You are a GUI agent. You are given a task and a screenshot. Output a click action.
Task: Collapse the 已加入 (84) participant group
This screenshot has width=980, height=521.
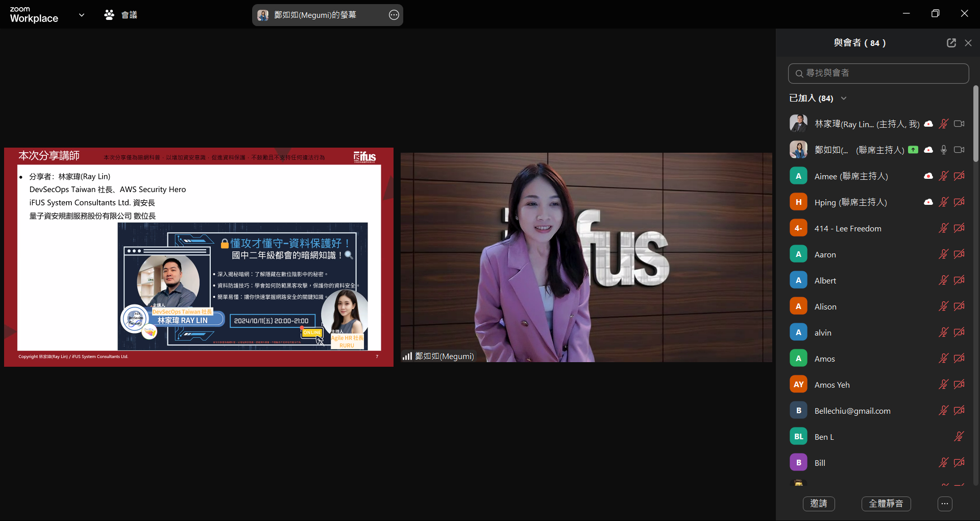pyautogui.click(x=844, y=98)
